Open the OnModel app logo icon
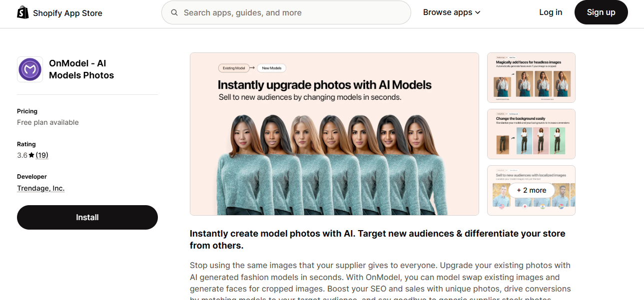The height and width of the screenshot is (300, 644). click(30, 69)
